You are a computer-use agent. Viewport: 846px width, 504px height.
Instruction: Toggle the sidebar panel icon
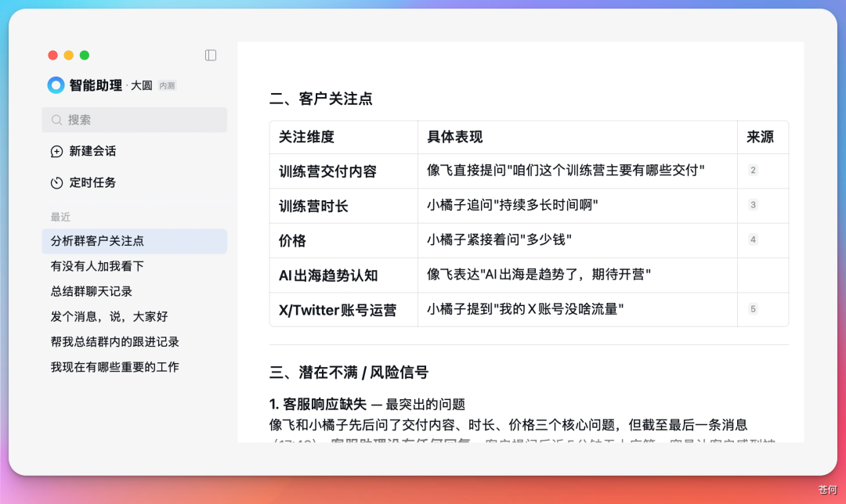[x=211, y=55]
